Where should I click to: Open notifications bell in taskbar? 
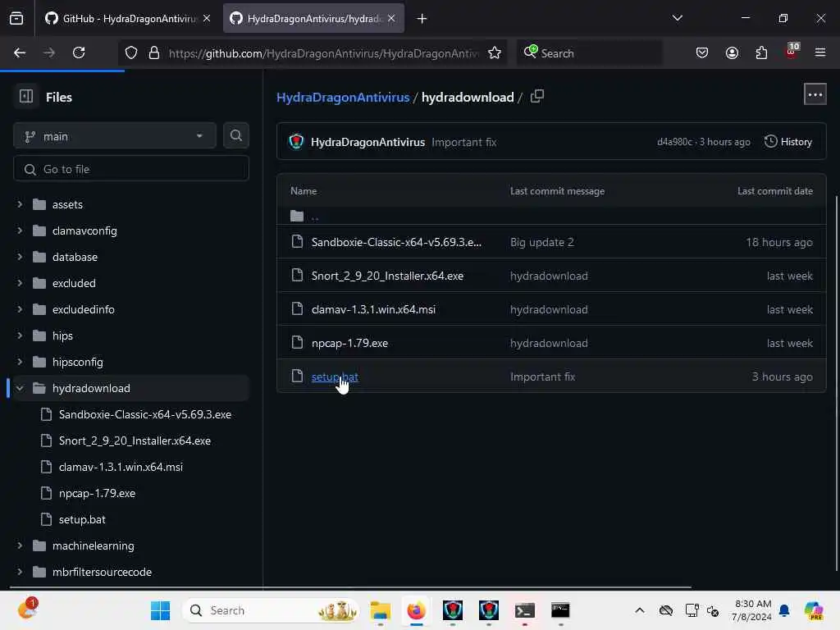784,610
